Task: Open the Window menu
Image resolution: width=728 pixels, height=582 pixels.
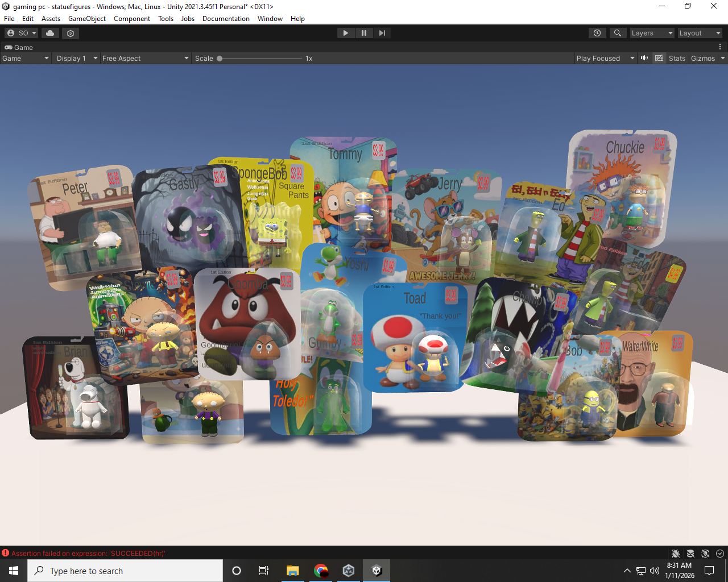Action: 270,18
